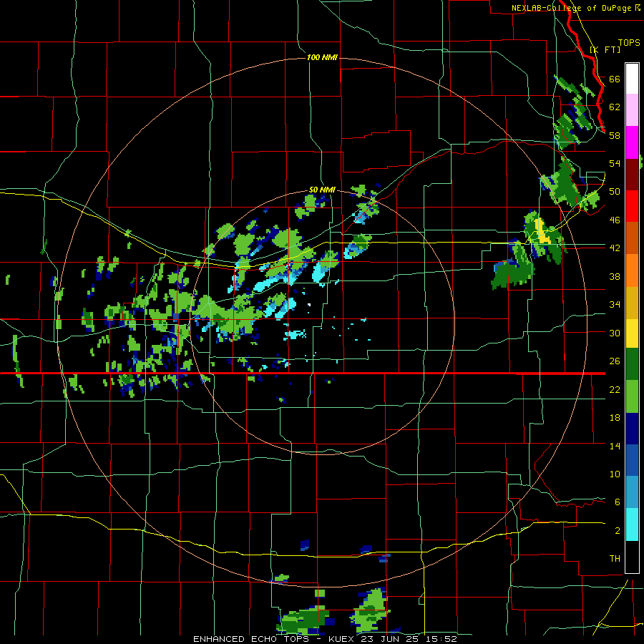Click the "NEXLAB-College of DuPage" credit text
The height and width of the screenshot is (644, 644).
[572, 8]
